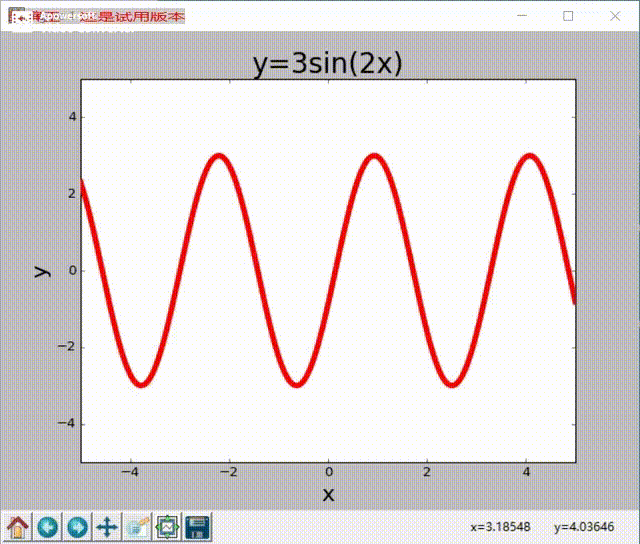Click the Home reset view icon
This screenshot has height=544, width=640.
pos(17,526)
